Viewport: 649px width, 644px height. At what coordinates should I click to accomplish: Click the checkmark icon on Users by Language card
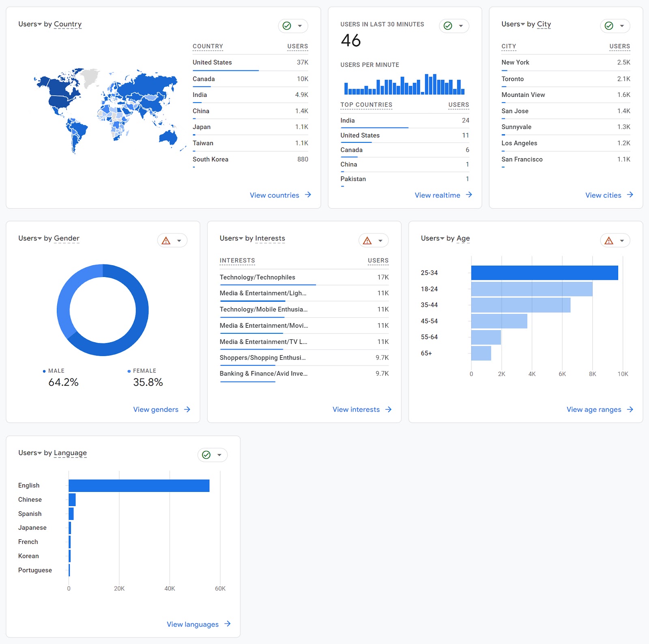point(206,455)
